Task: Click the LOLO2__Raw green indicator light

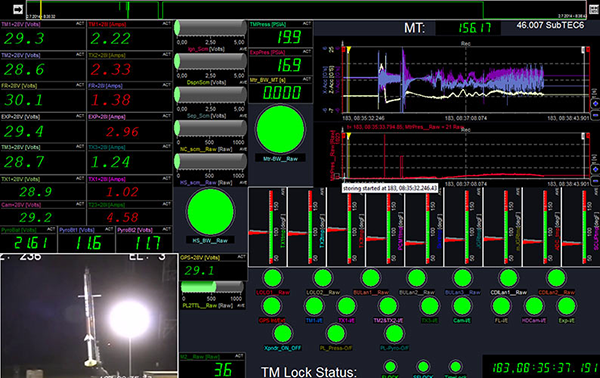Action: pos(323,278)
